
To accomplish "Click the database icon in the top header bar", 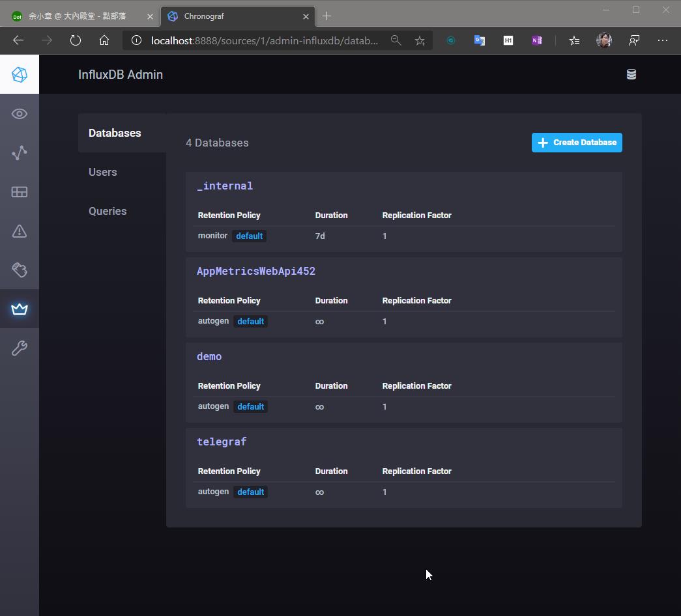I will [631, 74].
